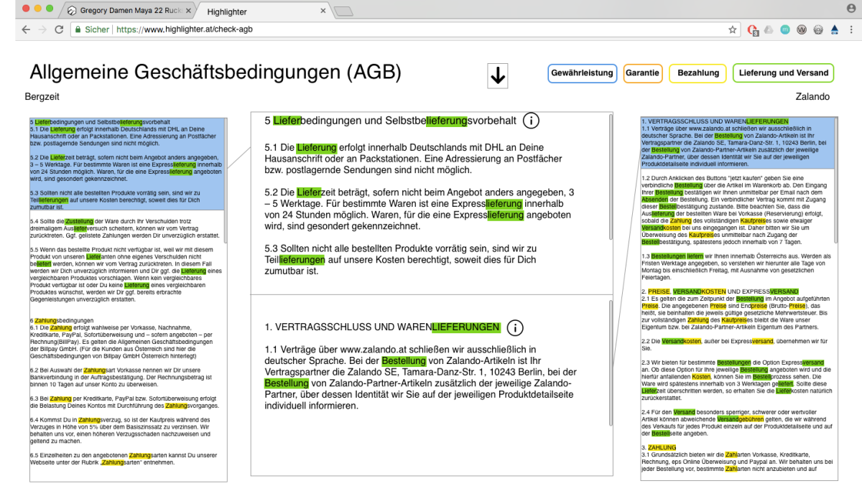Select the blue-highlighted section 5 in Bergzeit panel
The height and width of the screenshot is (504, 862).
[x=126, y=164]
